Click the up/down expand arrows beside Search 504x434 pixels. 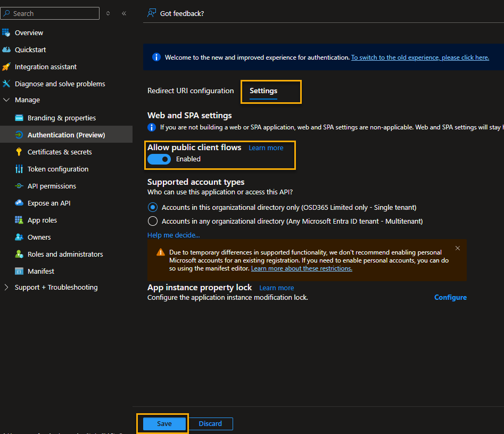tap(108, 13)
